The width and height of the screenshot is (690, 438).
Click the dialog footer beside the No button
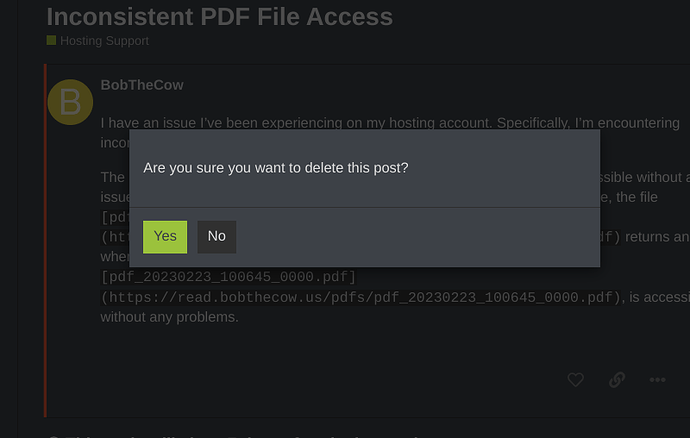pyautogui.click(x=418, y=237)
